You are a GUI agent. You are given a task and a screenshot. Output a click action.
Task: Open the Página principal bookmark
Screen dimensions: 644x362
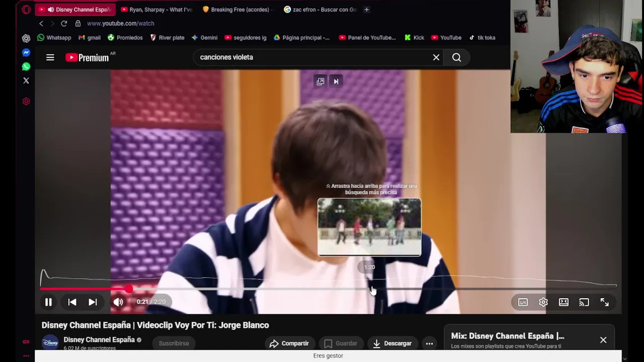tap(302, 38)
